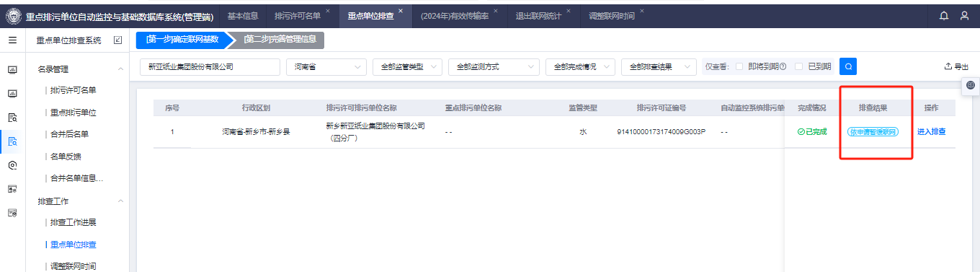The image size is (980, 272).
Task: Click the 河南省-新乡市-新乡县 cell
Action: 256,132
